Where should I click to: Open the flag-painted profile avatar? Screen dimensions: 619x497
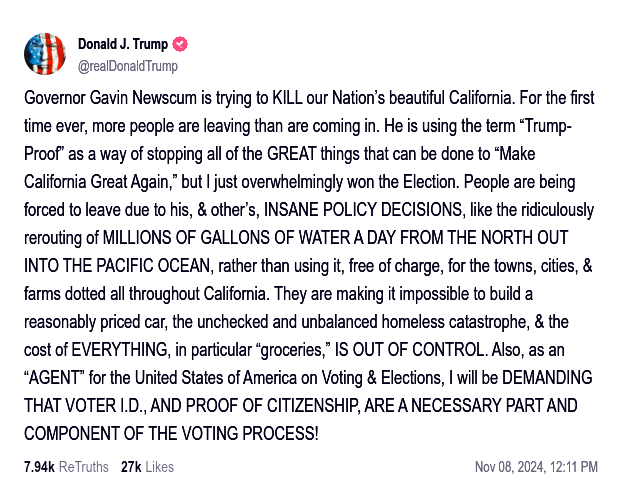coord(45,54)
